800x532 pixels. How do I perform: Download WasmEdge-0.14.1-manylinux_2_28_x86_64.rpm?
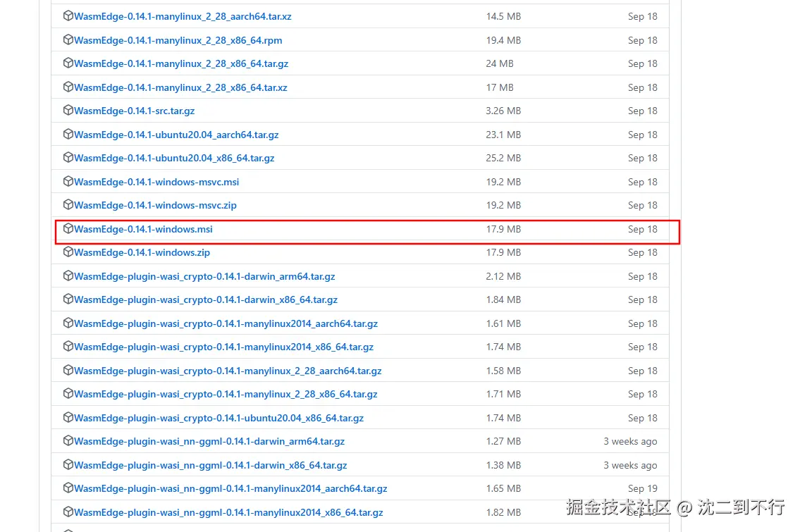[x=178, y=40]
